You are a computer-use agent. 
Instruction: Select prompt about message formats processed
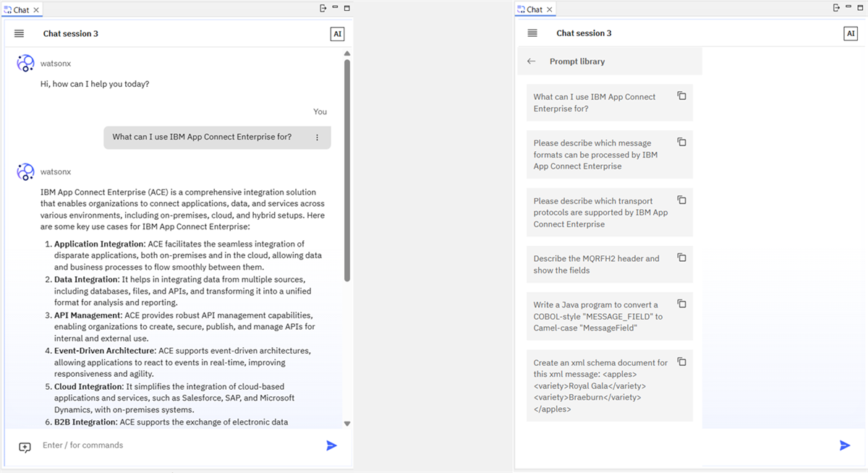pos(610,155)
